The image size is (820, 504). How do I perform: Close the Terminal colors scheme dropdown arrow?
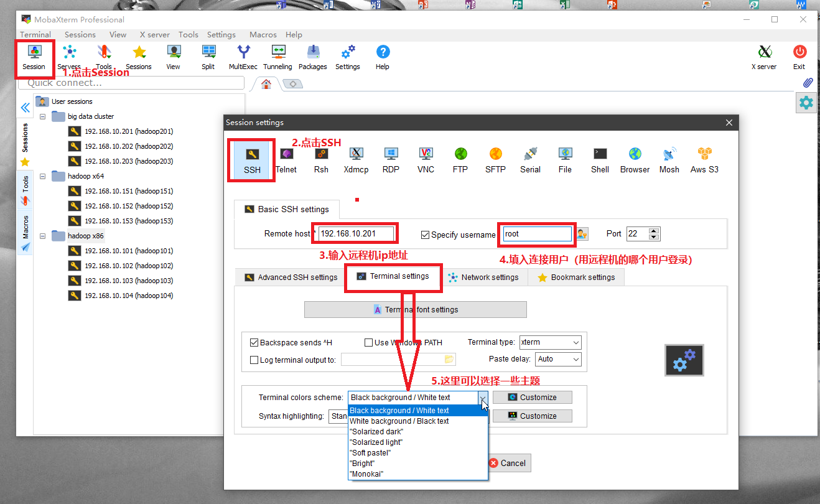[x=483, y=398]
